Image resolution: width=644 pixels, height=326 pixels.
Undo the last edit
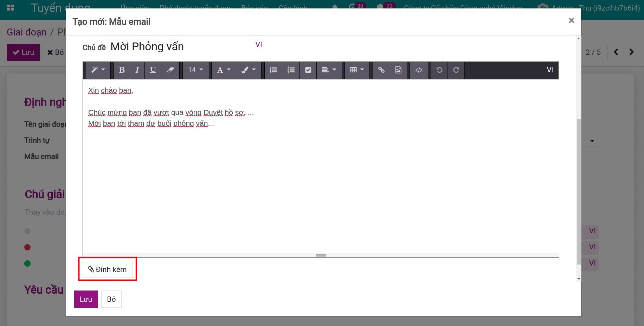pyautogui.click(x=439, y=70)
